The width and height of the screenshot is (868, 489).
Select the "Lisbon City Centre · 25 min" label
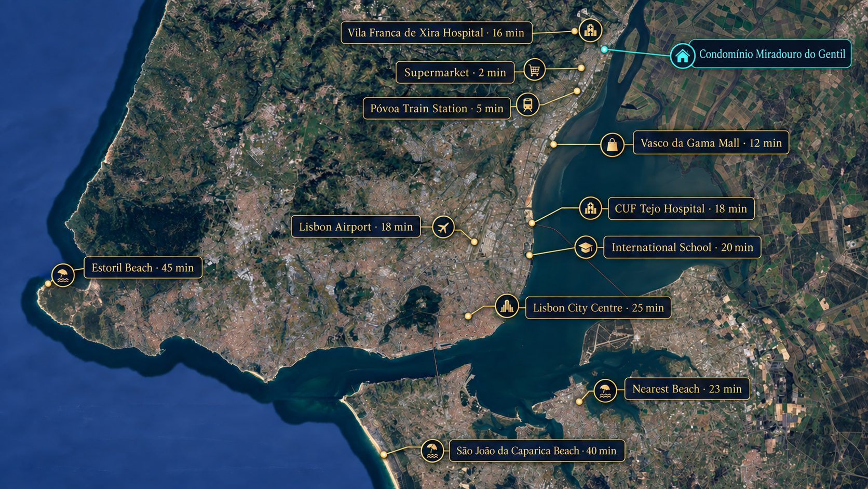click(598, 308)
